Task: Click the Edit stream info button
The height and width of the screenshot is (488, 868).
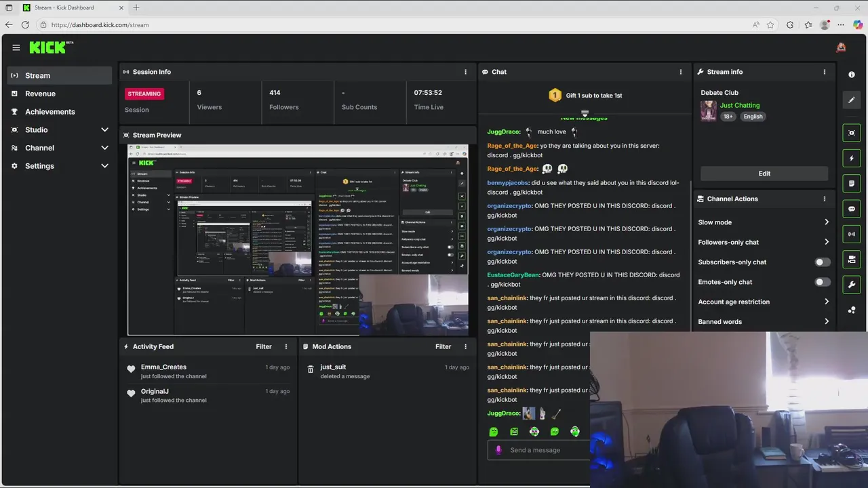Action: click(764, 174)
